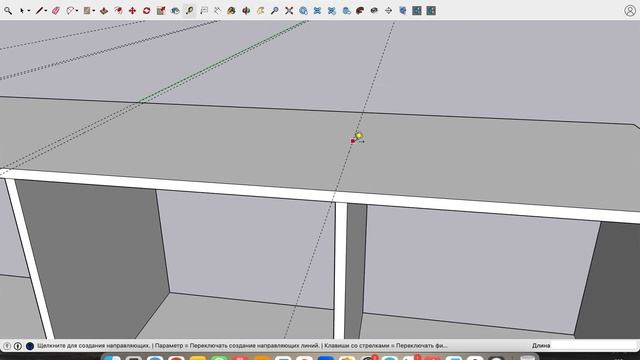Activate the Orbit camera tool
This screenshot has width=640, height=360.
(x=246, y=11)
